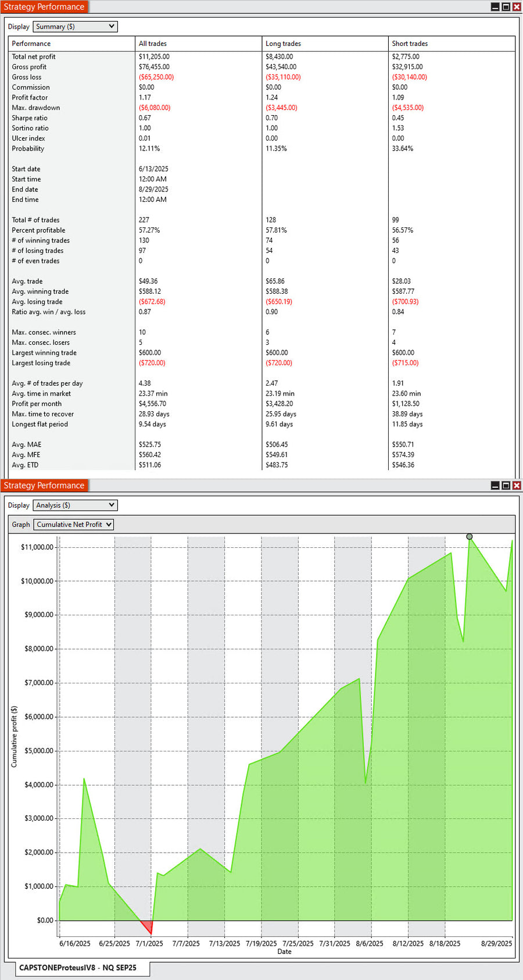The height and width of the screenshot is (980, 523).
Task: Click the $0.00 y-axis label
Action: coord(45,921)
